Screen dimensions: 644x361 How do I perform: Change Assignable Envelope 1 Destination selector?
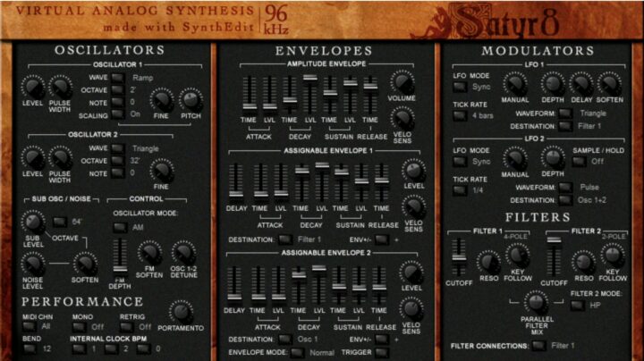tap(284, 239)
